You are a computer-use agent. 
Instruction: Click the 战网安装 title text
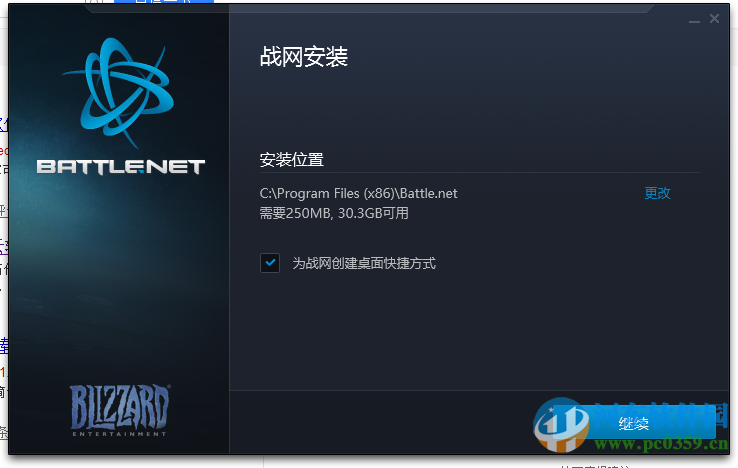304,57
